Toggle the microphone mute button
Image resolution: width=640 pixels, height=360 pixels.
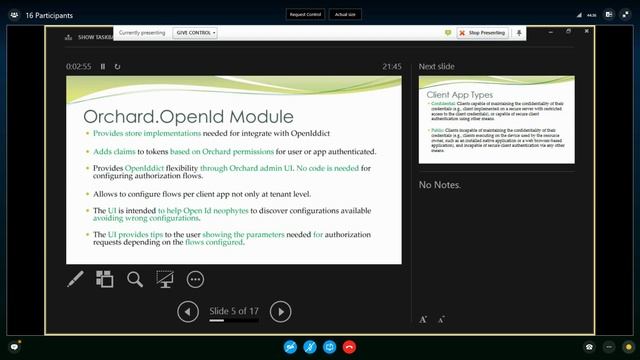(x=310, y=347)
